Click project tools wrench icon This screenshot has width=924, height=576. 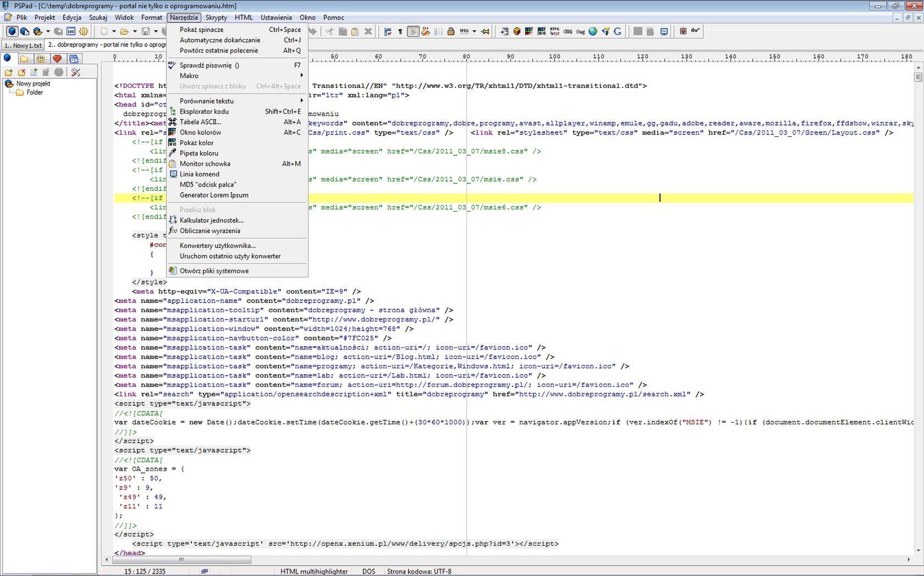tap(76, 72)
